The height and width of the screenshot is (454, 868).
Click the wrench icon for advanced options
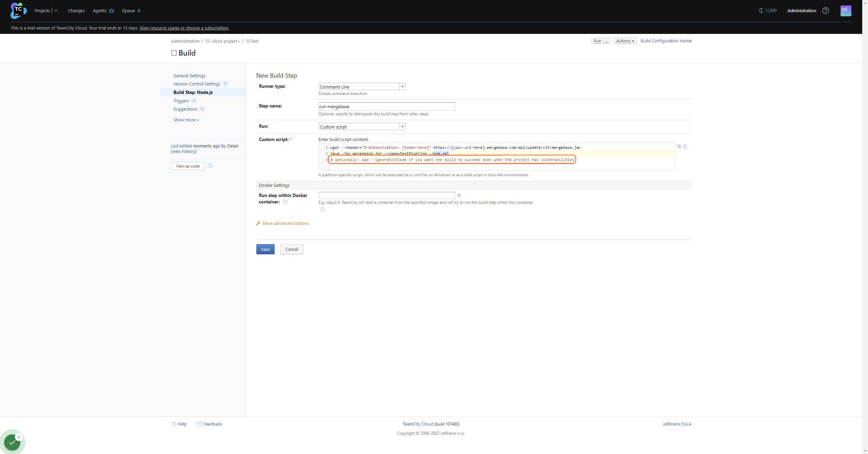click(x=258, y=223)
